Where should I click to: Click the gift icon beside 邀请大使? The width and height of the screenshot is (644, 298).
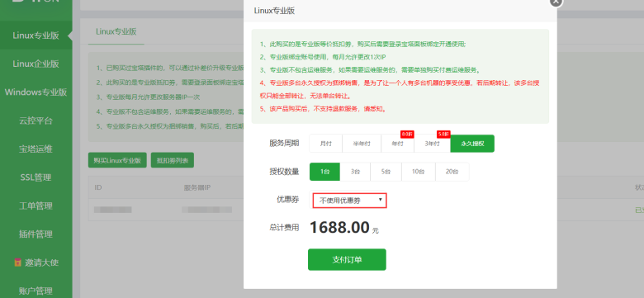tap(17, 262)
